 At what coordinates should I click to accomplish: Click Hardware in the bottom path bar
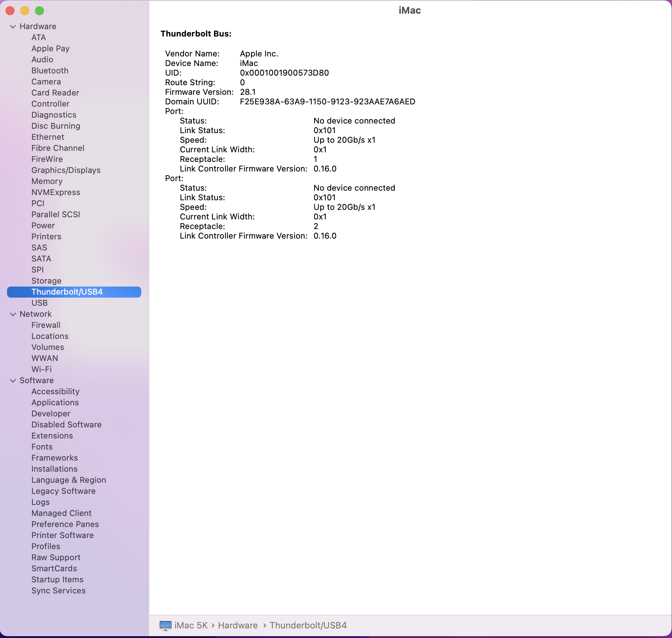point(238,625)
